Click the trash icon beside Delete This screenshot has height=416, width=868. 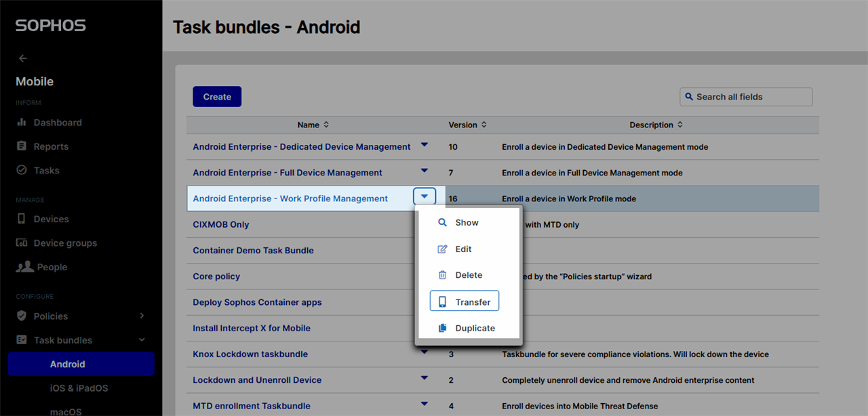(442, 275)
